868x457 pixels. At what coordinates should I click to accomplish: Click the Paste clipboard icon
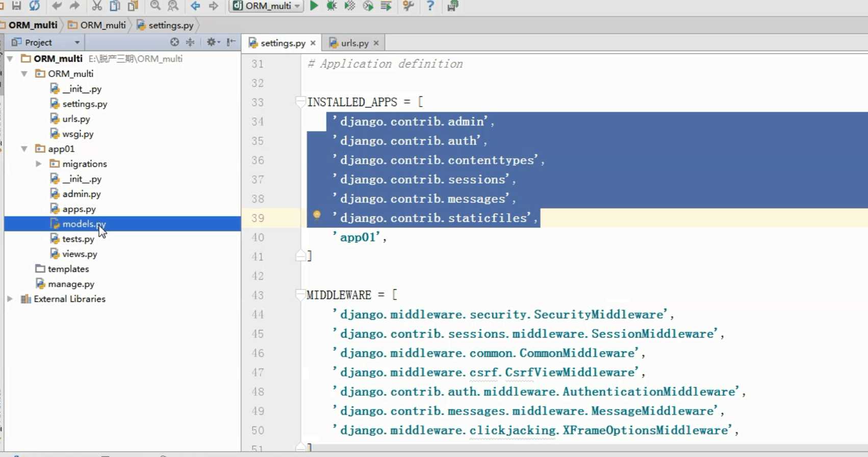coord(133,6)
